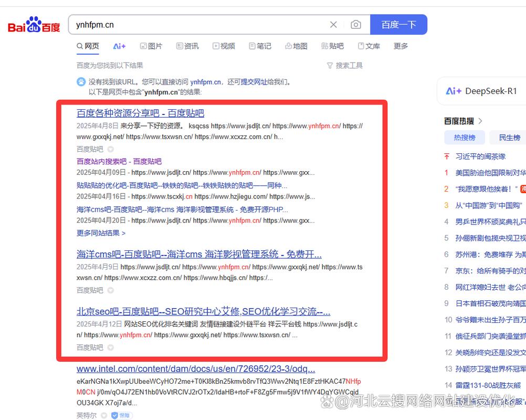Click the Baidu paw notice icon
Viewport: 526px width, 420px height.
pyautogui.click(x=81, y=81)
